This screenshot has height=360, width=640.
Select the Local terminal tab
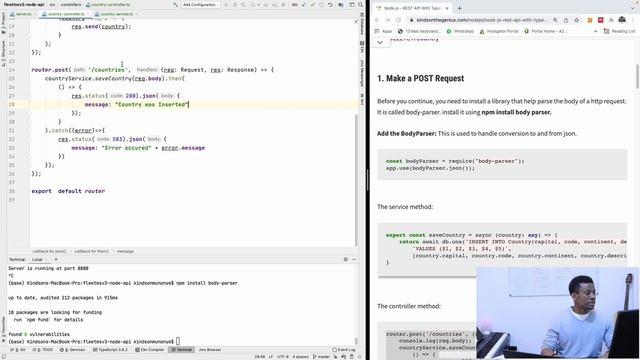(x=37, y=259)
